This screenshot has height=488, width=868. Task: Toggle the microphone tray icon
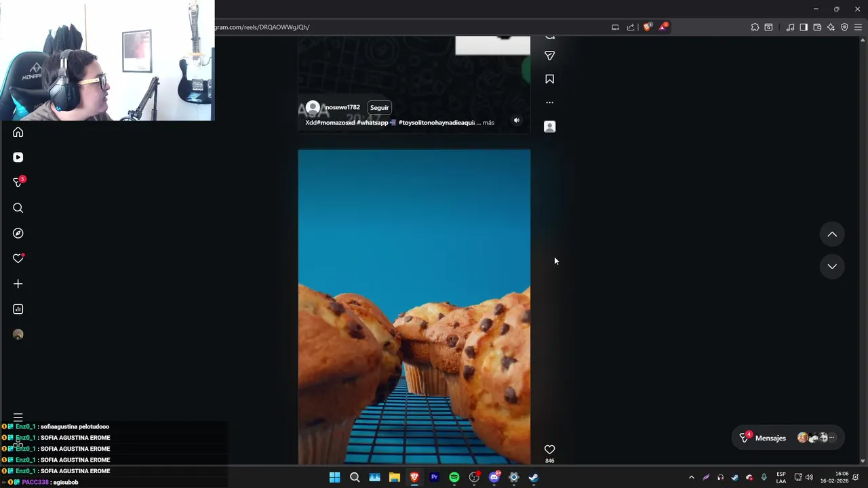tap(764, 477)
